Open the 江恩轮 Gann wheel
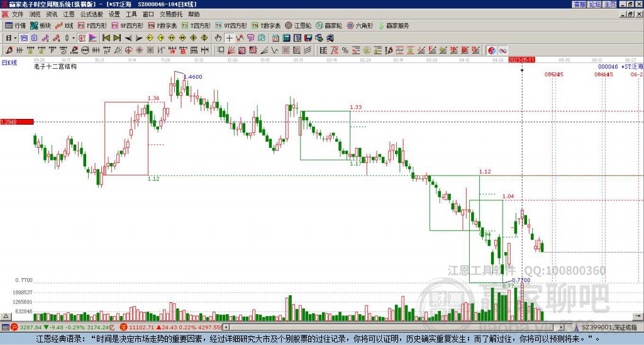644x345 pixels. click(x=299, y=25)
